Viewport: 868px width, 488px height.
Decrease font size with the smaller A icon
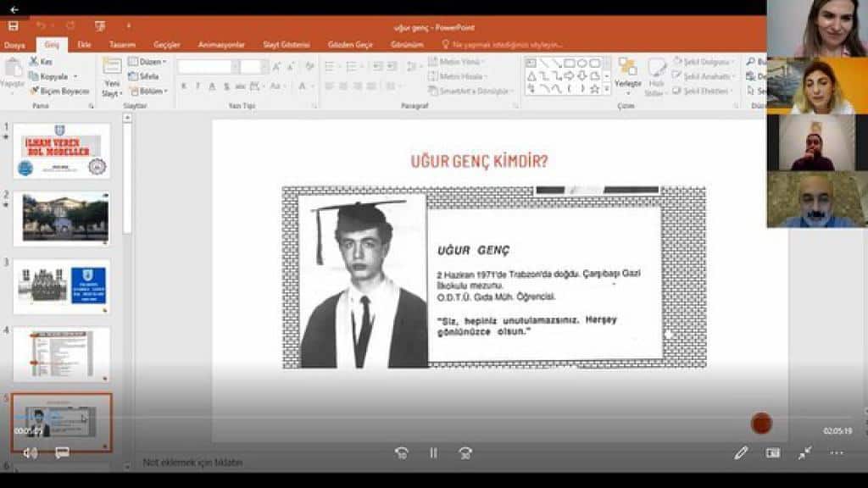(291, 67)
